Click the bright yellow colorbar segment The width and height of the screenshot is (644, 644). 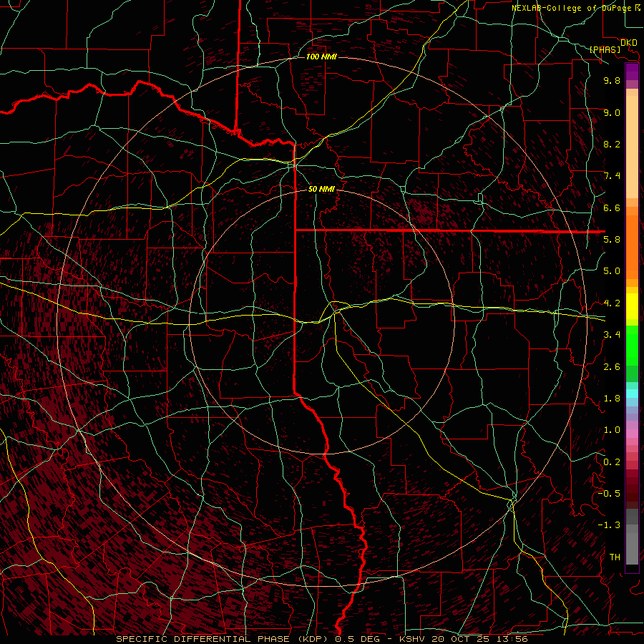coord(632,306)
